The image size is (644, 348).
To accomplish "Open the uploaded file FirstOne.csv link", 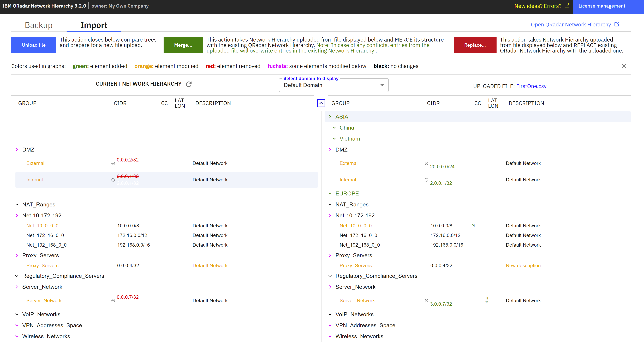I will tap(531, 86).
